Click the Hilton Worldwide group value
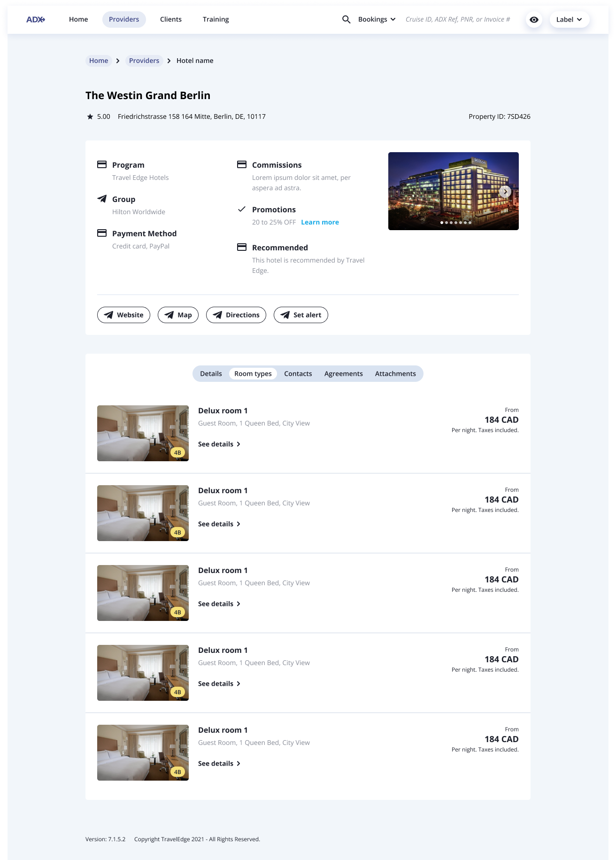616x860 pixels. click(x=139, y=212)
